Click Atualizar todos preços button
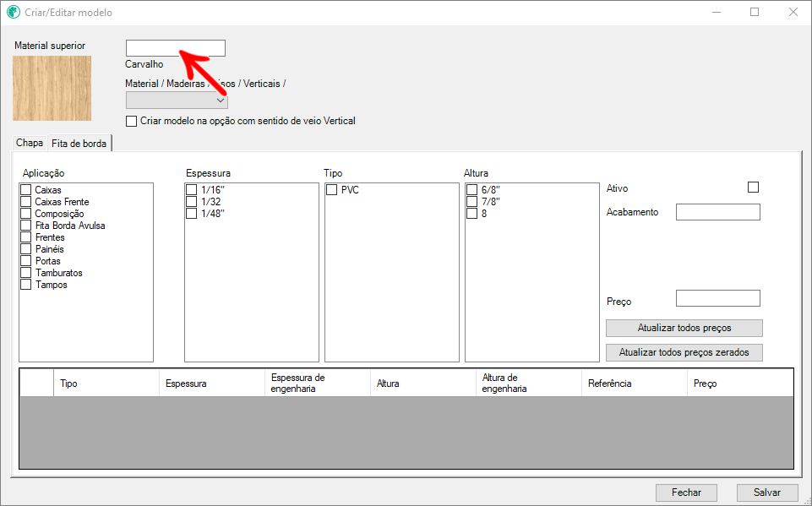Viewport: 812px width, 506px height. (x=684, y=328)
